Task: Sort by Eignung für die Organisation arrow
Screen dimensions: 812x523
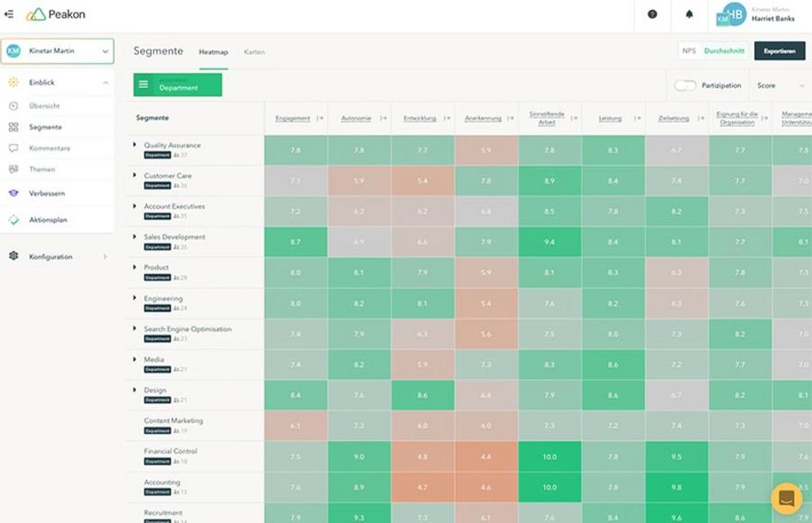Action: pyautogui.click(x=764, y=118)
